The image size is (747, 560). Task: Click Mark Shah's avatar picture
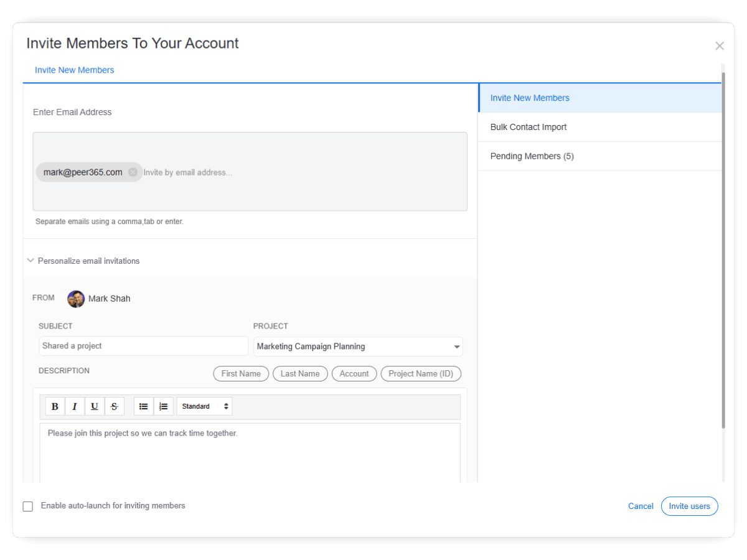click(x=76, y=299)
